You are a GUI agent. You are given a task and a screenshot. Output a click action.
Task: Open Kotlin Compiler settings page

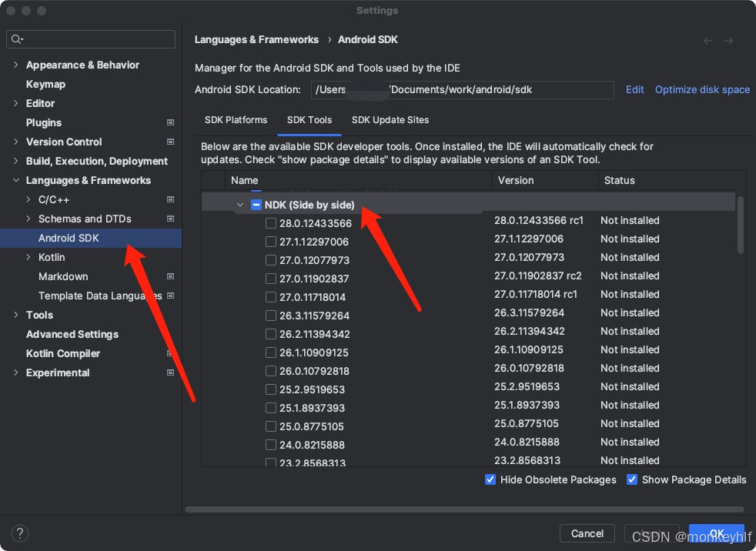point(63,353)
